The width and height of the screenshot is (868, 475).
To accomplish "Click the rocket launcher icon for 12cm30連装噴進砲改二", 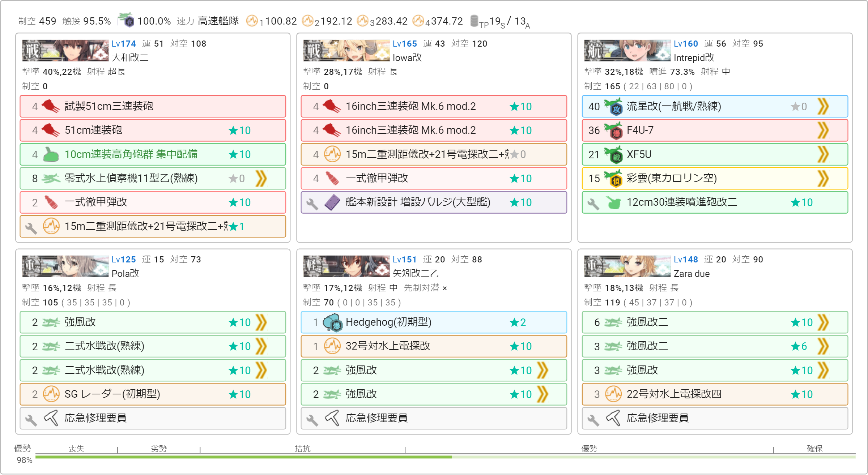I will click(x=613, y=202).
